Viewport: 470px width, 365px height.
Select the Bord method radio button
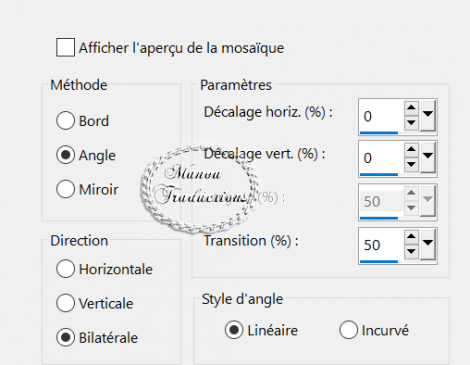click(65, 120)
